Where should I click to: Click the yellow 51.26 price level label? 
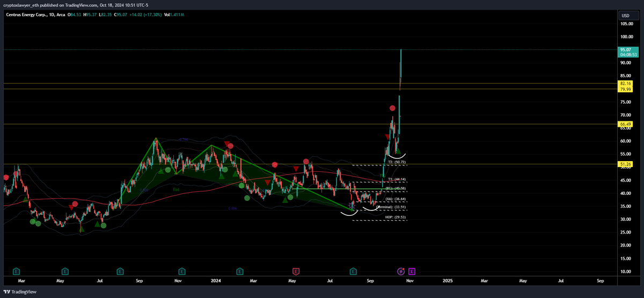coord(625,164)
